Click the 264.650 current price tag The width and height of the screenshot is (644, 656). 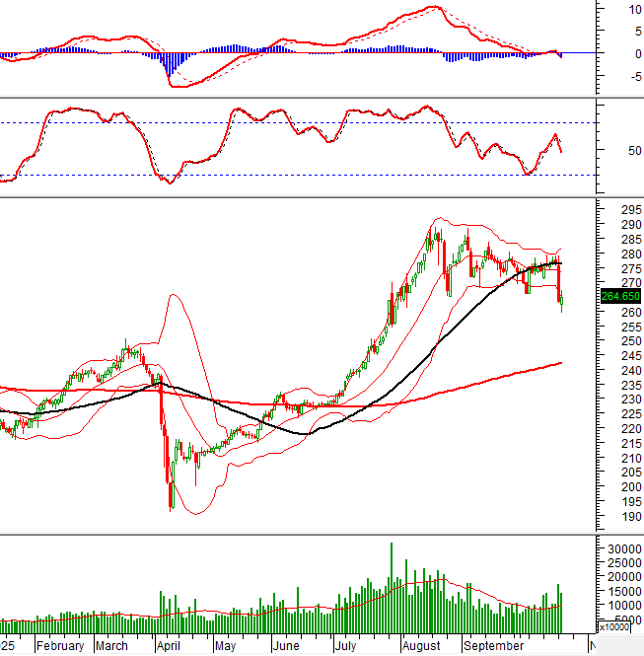(619, 296)
